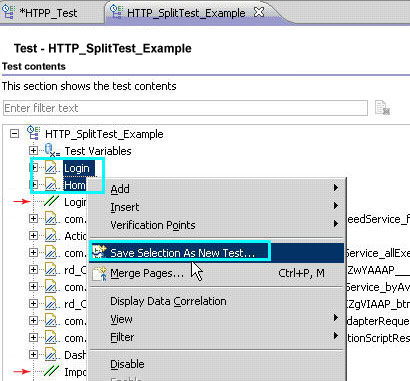Expand the first com. page node

tap(33, 219)
